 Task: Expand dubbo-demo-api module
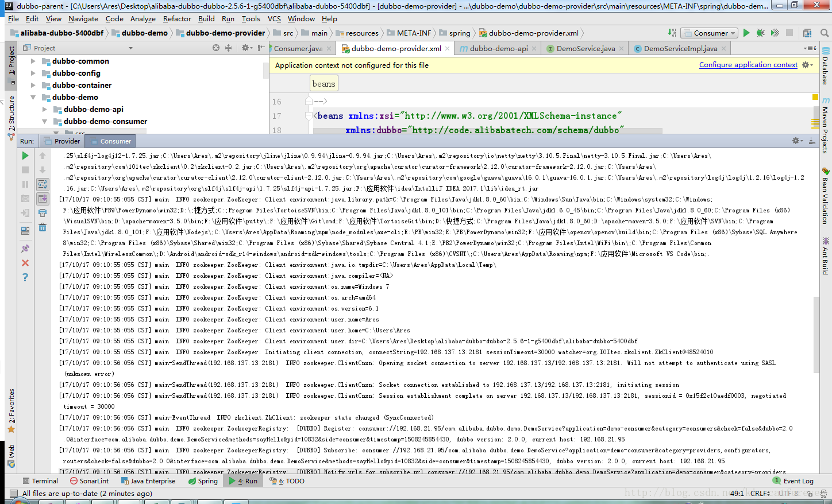tap(44, 109)
